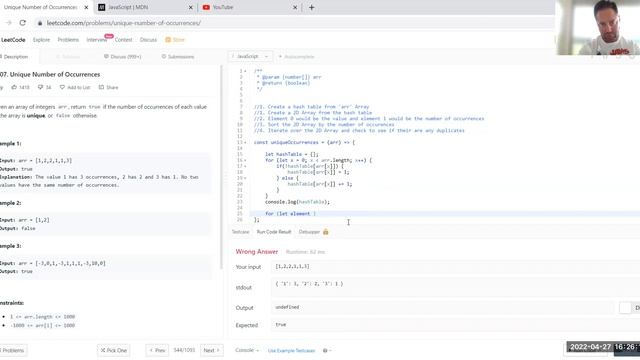Click the address bar lock icon

(x=40, y=23)
